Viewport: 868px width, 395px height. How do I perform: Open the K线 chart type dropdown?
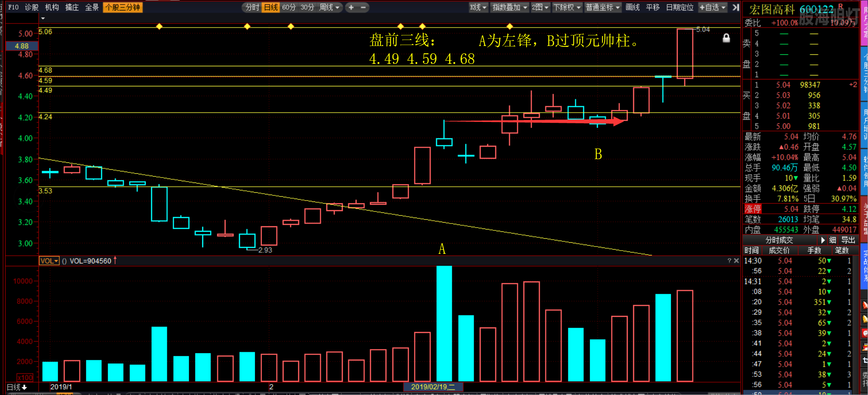[478, 7]
